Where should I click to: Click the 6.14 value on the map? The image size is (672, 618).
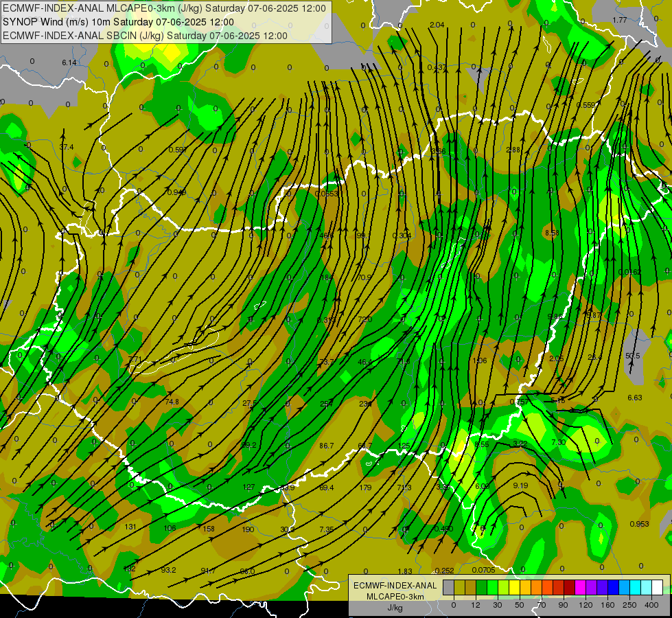tap(69, 62)
